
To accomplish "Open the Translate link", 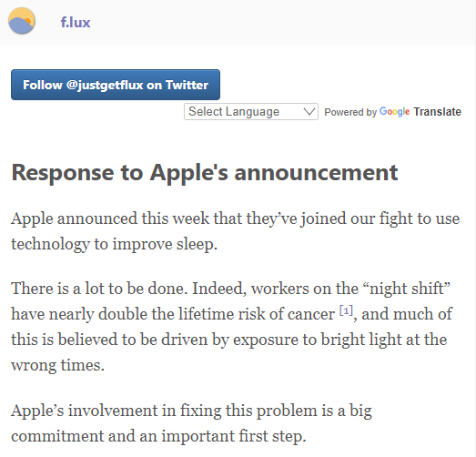I will [x=438, y=112].
